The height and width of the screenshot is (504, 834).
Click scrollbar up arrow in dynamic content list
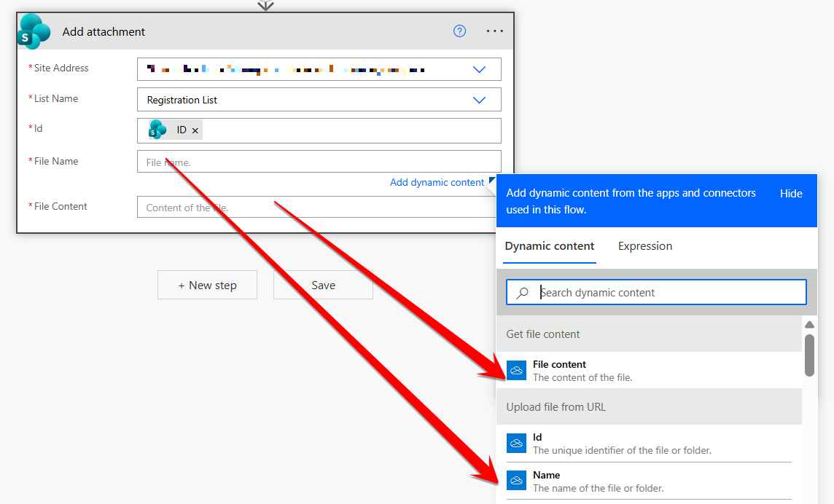(809, 325)
